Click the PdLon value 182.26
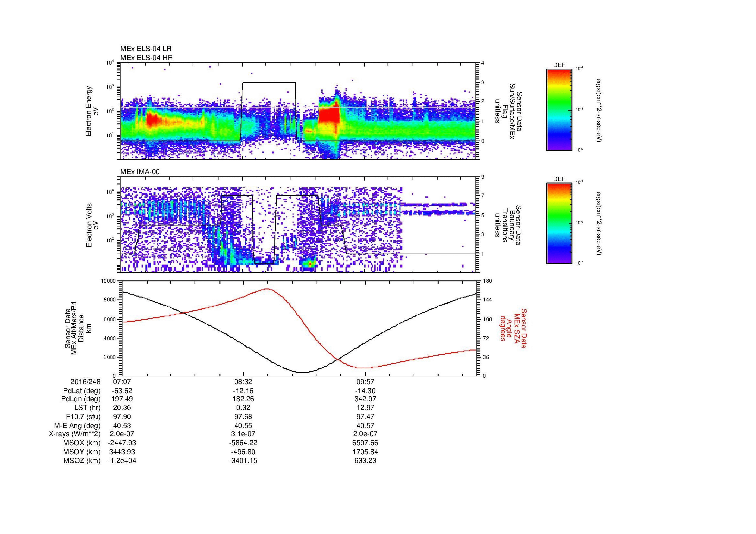The width and height of the screenshot is (756, 534). pos(243,399)
